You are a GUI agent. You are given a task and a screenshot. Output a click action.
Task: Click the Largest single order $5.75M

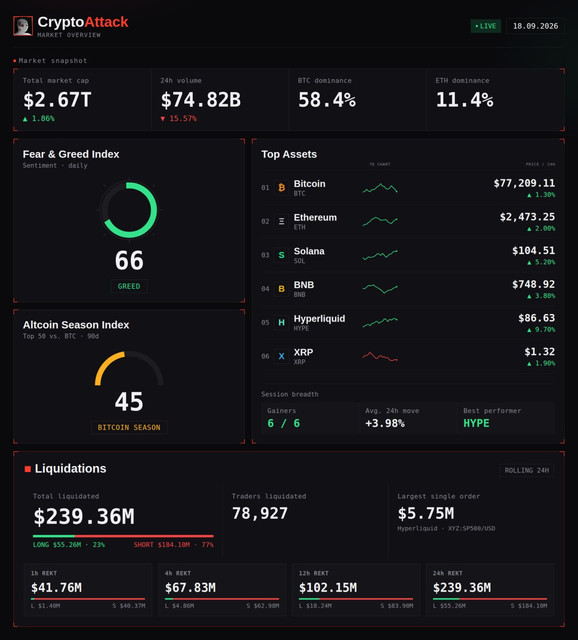(426, 513)
